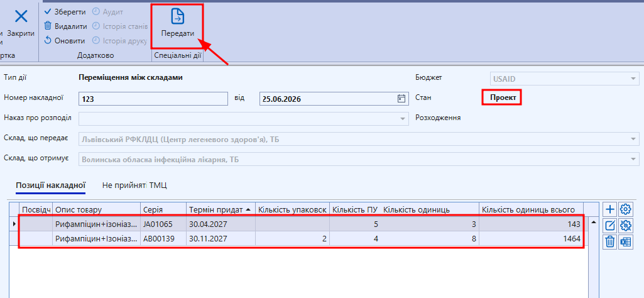Click the Опис товару column header
The height and width of the screenshot is (298, 644).
pos(97,209)
